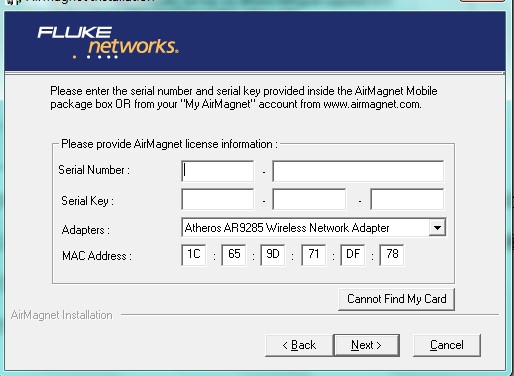Click the www.airmagnet.com text in instructions
Screen dimensions: 514x376
pyautogui.click(x=372, y=104)
